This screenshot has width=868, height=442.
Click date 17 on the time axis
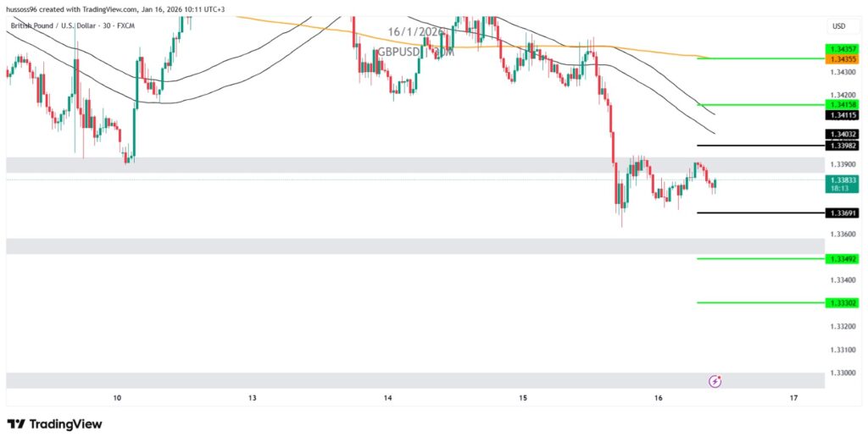tap(793, 397)
